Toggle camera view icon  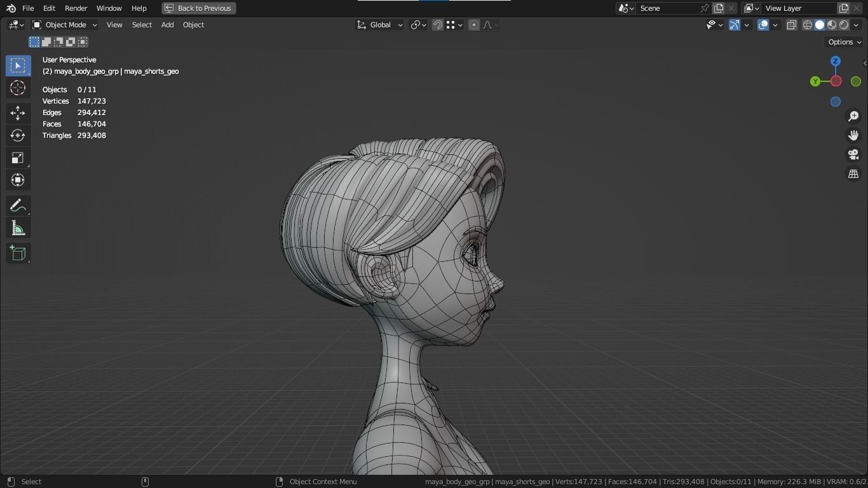[x=853, y=154]
